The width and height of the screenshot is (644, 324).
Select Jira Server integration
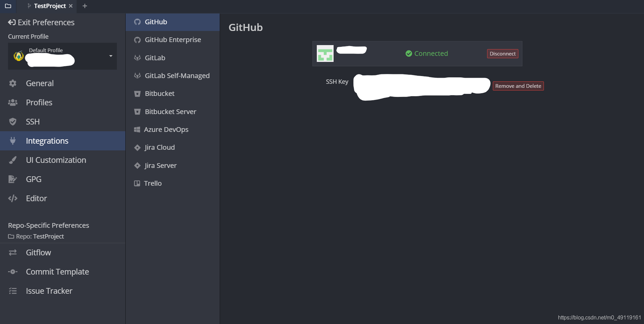pos(173,166)
